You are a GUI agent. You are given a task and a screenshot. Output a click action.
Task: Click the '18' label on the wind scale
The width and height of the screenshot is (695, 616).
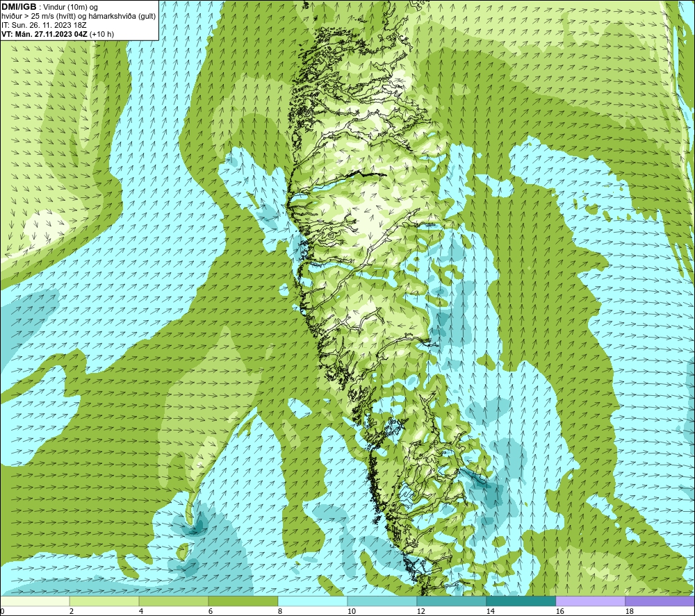point(629,611)
